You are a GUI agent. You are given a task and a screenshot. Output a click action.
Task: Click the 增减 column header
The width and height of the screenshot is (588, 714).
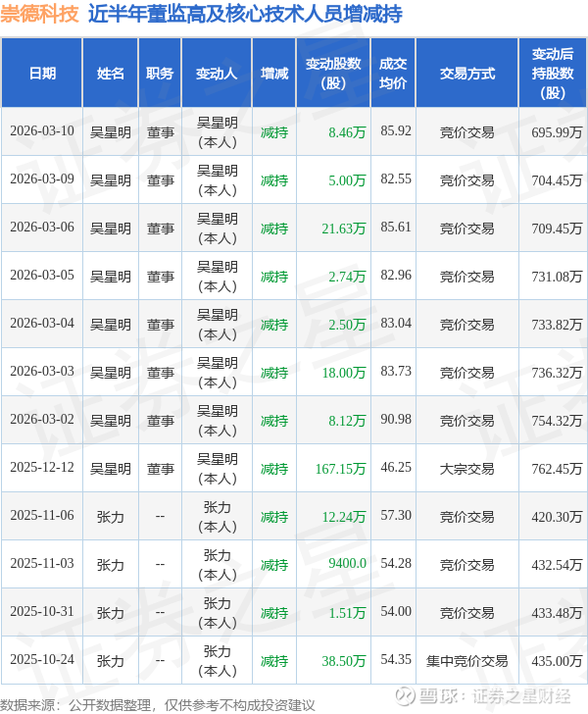(274, 74)
